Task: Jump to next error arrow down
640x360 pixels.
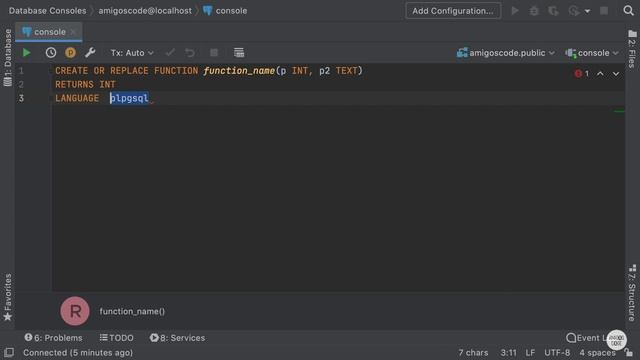Action: (616, 74)
